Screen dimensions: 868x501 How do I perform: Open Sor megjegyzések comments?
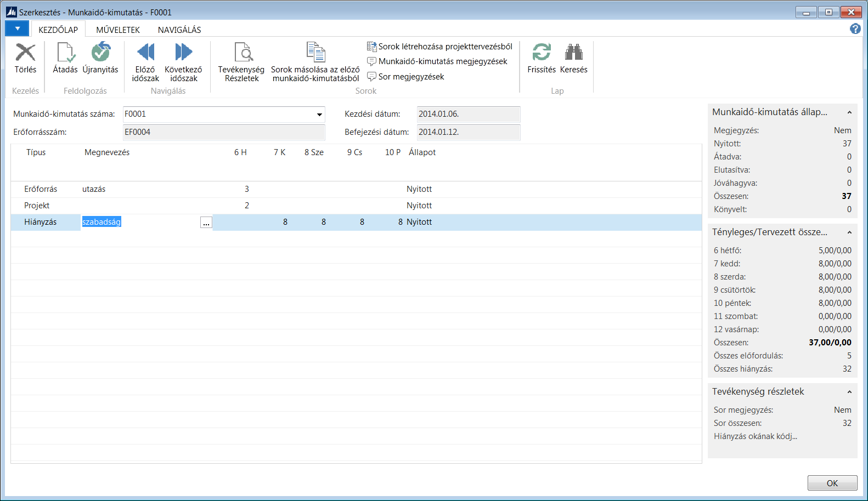(x=405, y=77)
